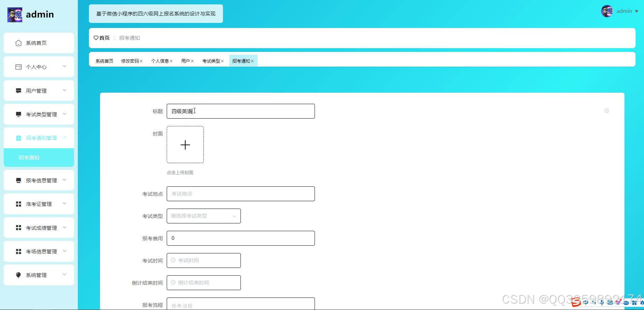This screenshot has width=644, height=310.
Task: Click the chat icon beside 用户管理
Action: (x=19, y=91)
